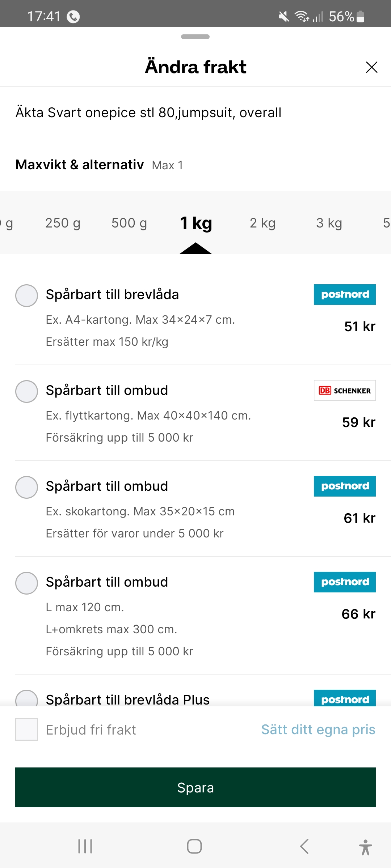Select the 3 kg weight option

click(329, 223)
